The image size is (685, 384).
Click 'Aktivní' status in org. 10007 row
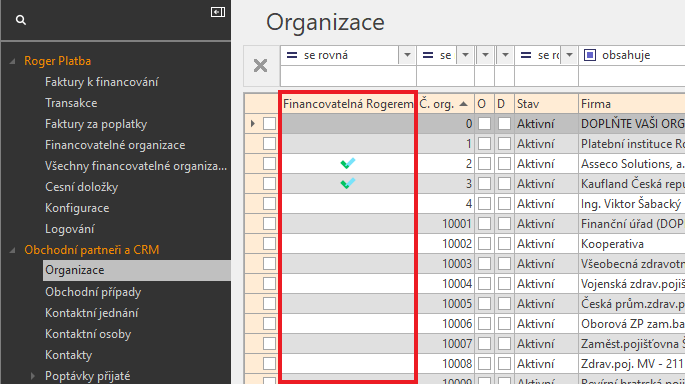547,344
